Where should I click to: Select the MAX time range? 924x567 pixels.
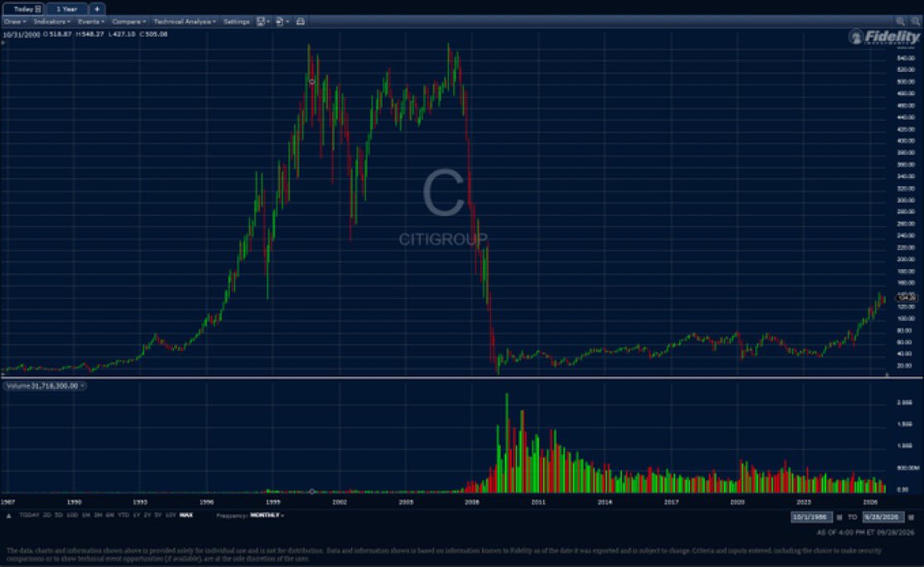pos(186,515)
